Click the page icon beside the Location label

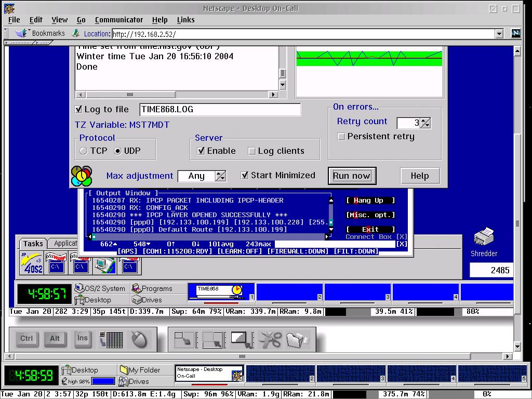point(76,33)
